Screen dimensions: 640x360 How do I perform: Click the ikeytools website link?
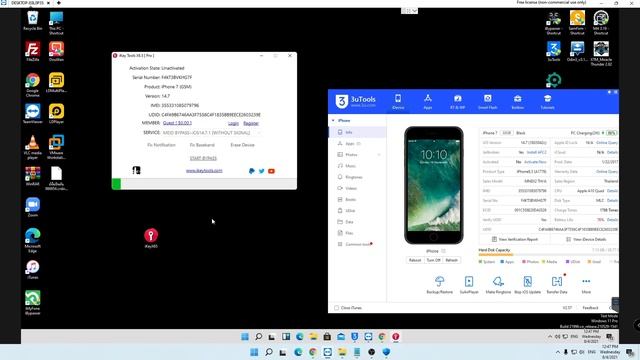tap(204, 171)
